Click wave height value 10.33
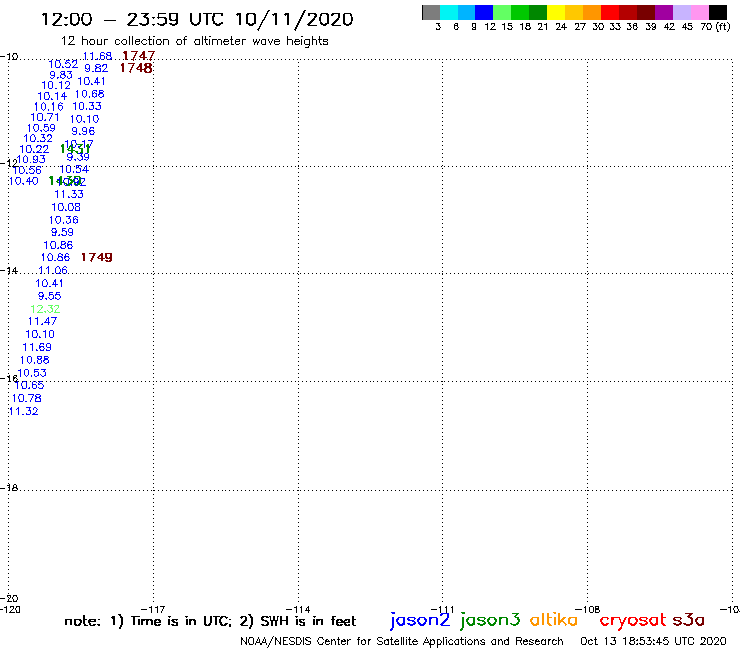 click(87, 106)
